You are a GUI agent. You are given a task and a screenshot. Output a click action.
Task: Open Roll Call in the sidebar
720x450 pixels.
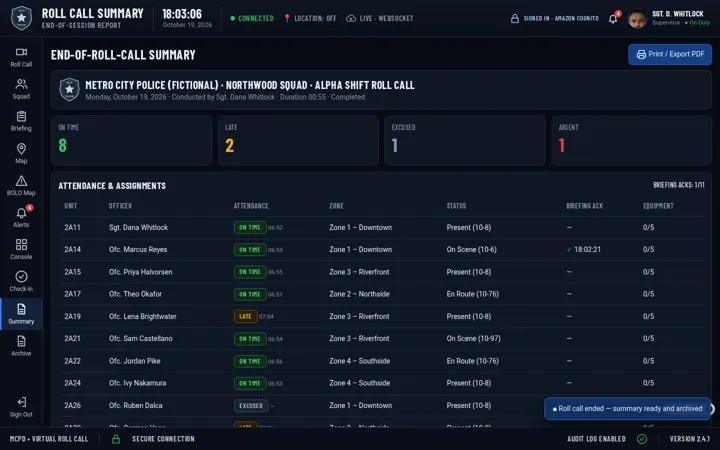21,57
